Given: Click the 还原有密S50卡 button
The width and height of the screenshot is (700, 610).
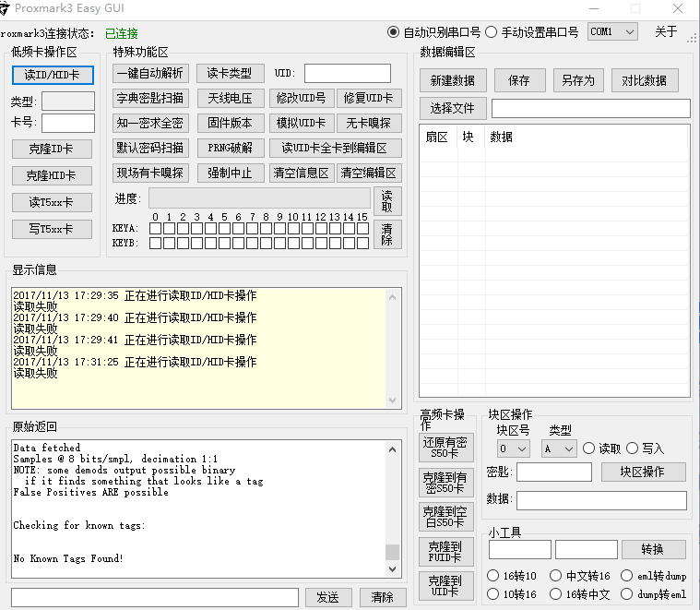Looking at the screenshot, I should [x=445, y=448].
